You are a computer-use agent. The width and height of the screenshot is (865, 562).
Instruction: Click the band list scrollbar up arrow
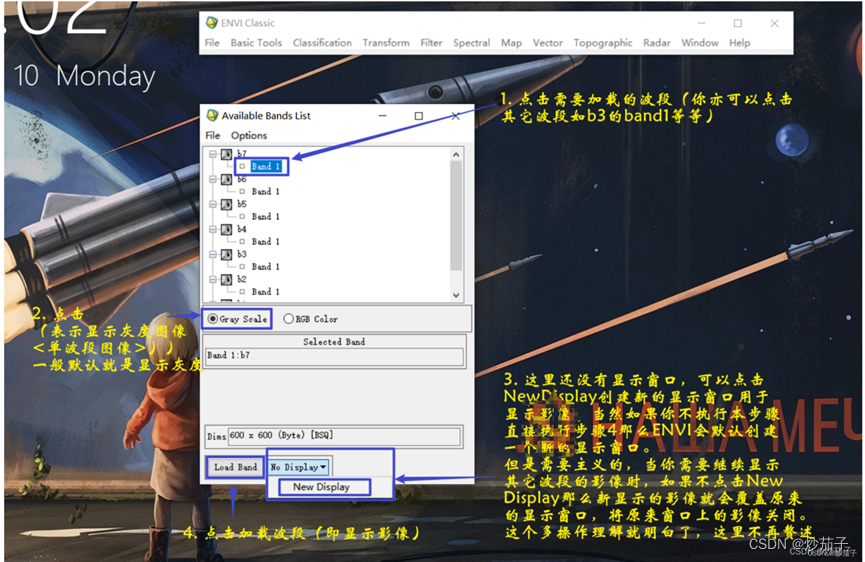[456, 154]
